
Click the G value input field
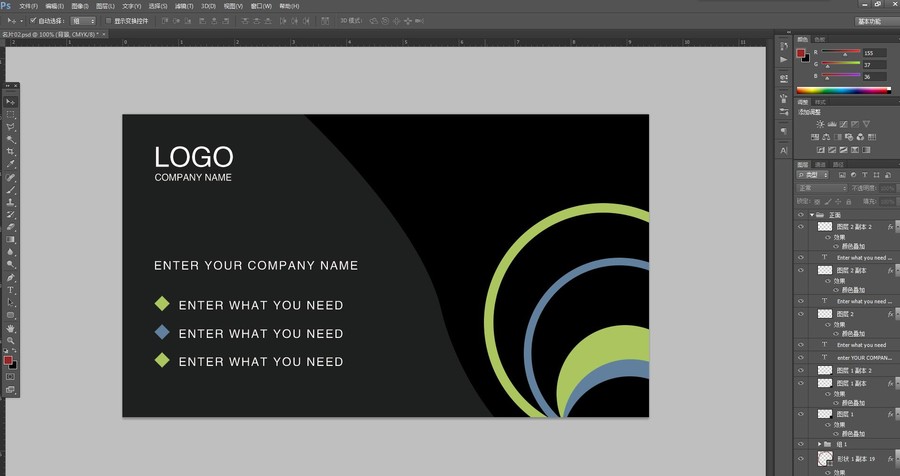875,65
